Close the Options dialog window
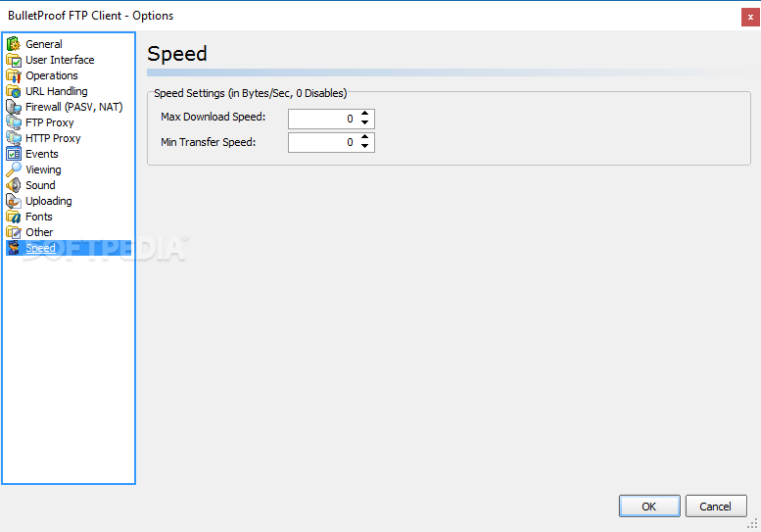761x532 pixels. pyautogui.click(x=750, y=17)
